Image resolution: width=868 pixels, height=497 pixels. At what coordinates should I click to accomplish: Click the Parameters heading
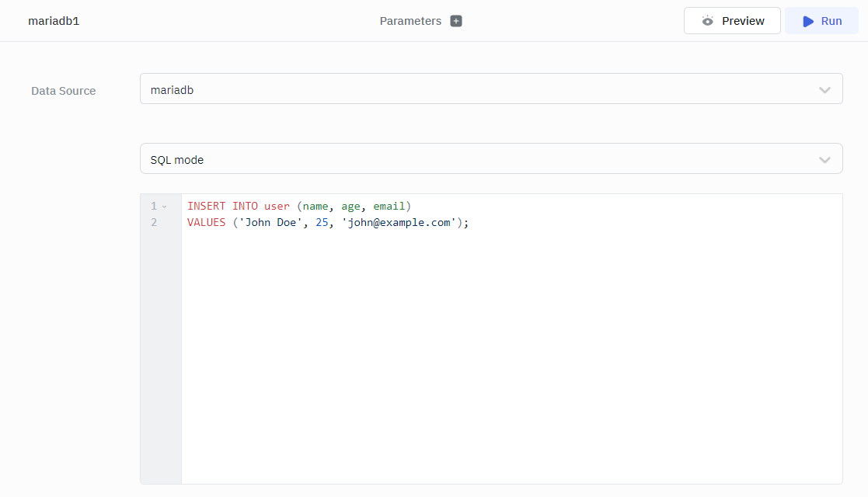410,21
